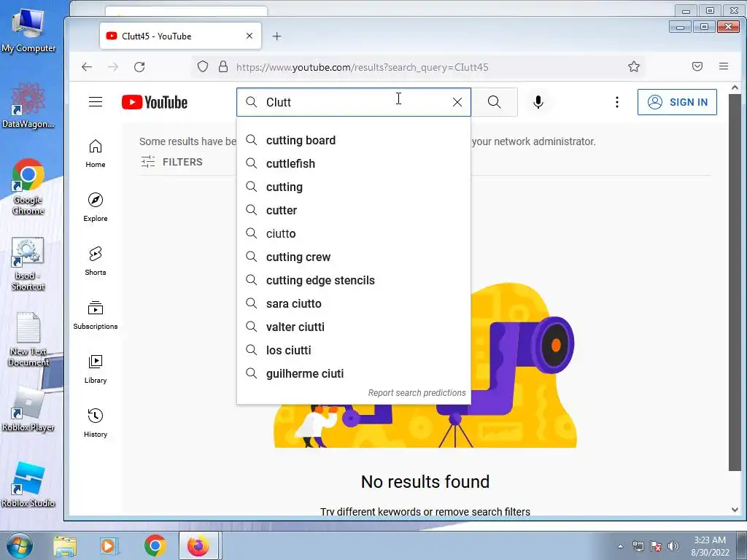Image resolution: width=747 pixels, height=560 pixels.
Task: Click the Firefox taskbar button
Action: pyautogui.click(x=198, y=545)
